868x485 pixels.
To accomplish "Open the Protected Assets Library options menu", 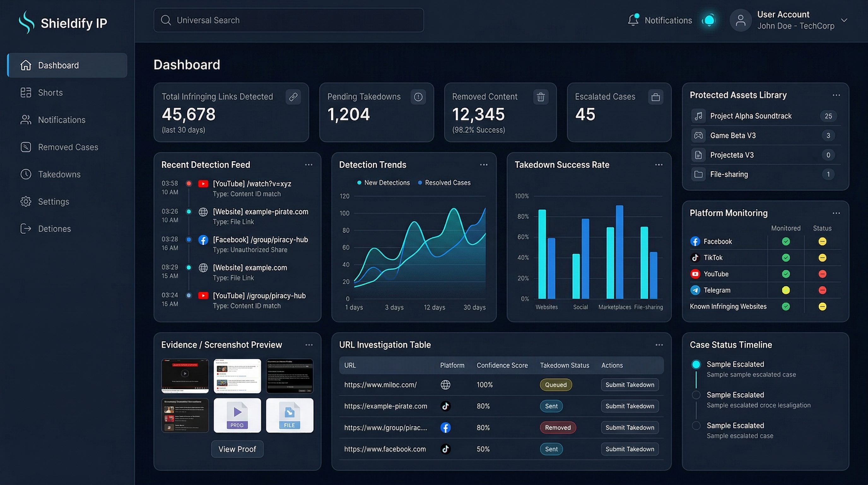I will [x=836, y=95].
